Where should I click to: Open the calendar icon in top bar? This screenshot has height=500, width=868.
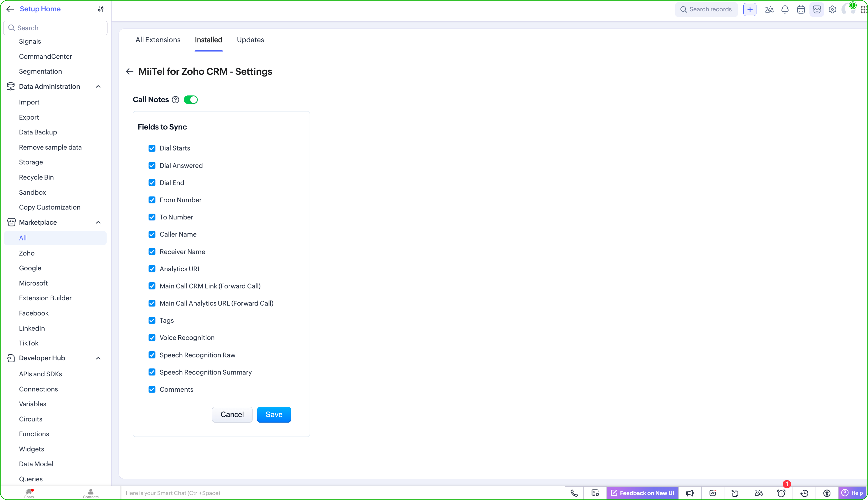[x=801, y=9]
